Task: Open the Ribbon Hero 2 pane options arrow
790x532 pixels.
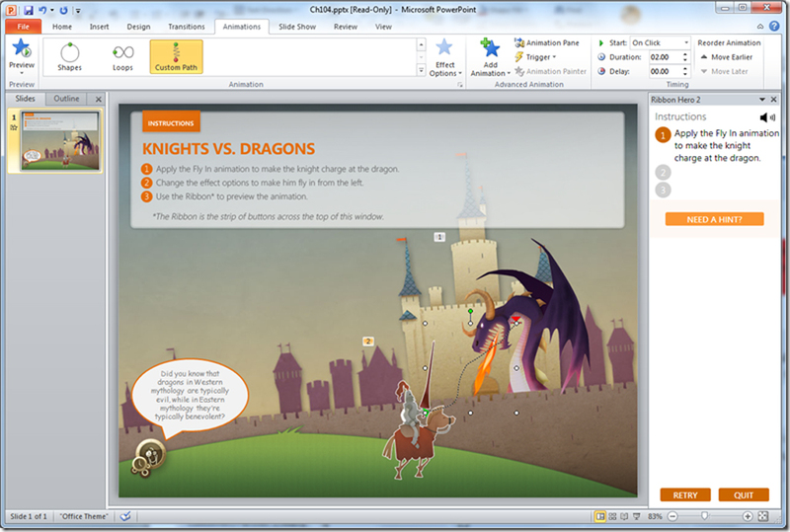Action: 762,100
